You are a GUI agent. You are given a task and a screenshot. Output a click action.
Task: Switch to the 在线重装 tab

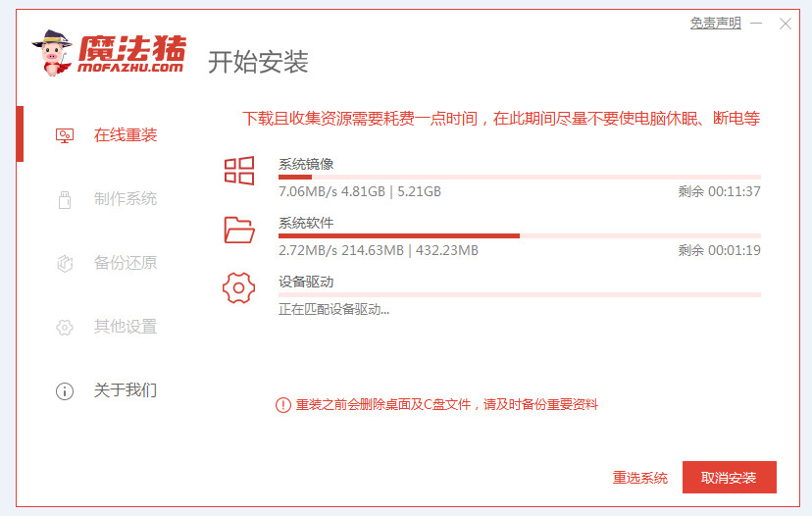(x=126, y=135)
